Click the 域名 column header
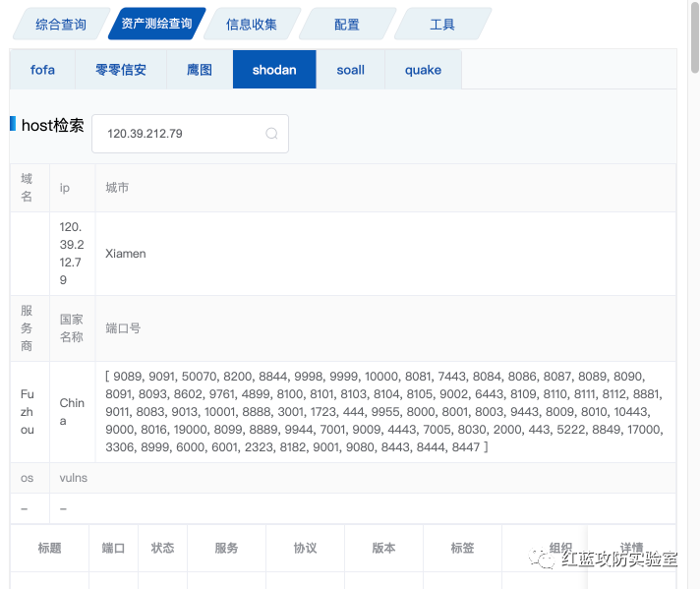Viewport: 700px width, 589px height. [x=29, y=188]
